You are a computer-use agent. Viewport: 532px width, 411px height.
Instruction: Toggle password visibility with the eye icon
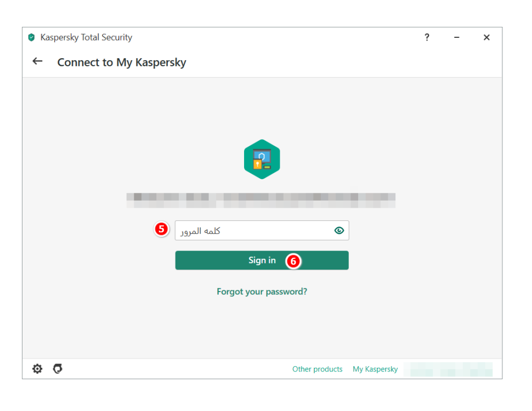click(339, 231)
